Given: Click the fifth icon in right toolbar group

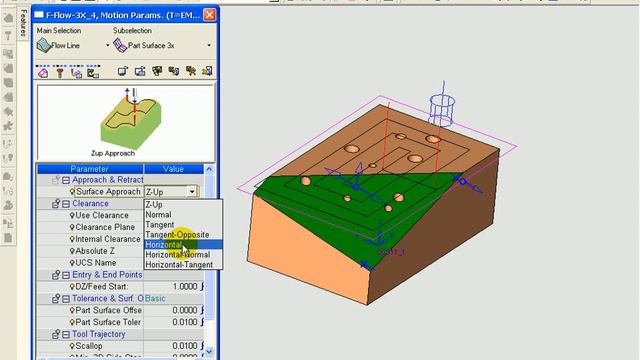Looking at the screenshot, I should click(x=191, y=71).
